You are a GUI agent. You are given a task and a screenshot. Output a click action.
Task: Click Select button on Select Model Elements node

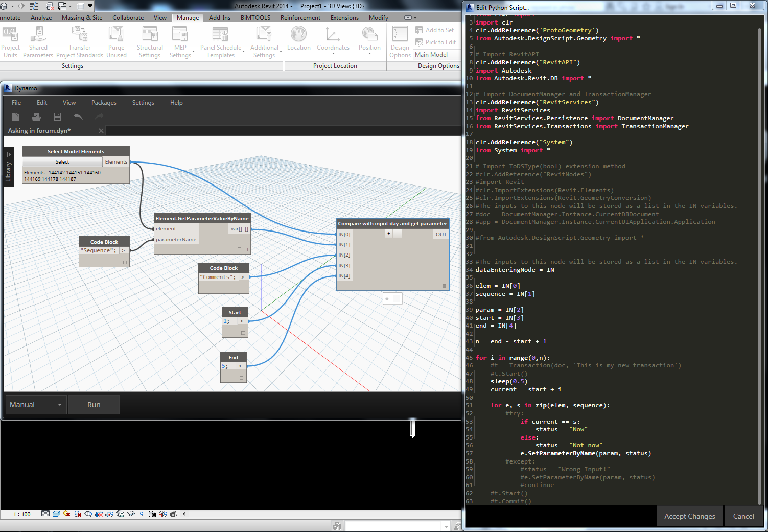point(62,162)
